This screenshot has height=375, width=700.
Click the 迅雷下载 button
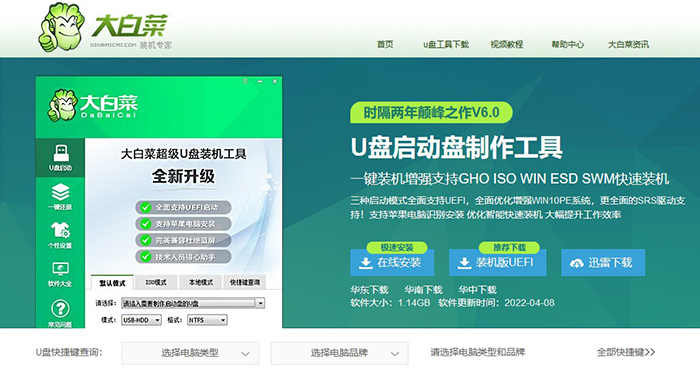point(603,262)
